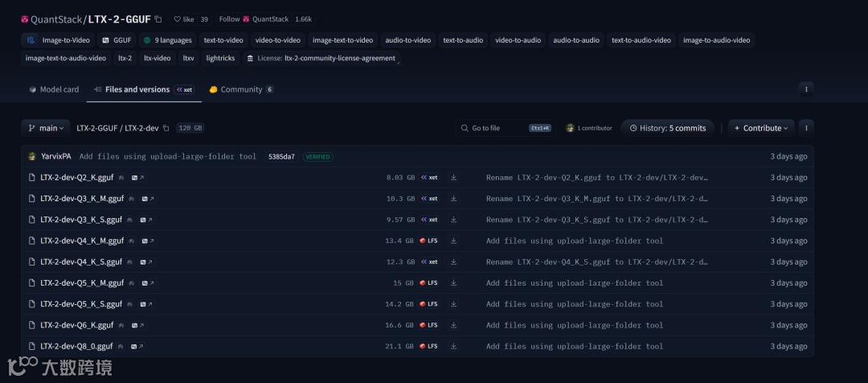868x383 pixels.
Task: Click the image-to-audio-video tag
Action: click(x=716, y=40)
